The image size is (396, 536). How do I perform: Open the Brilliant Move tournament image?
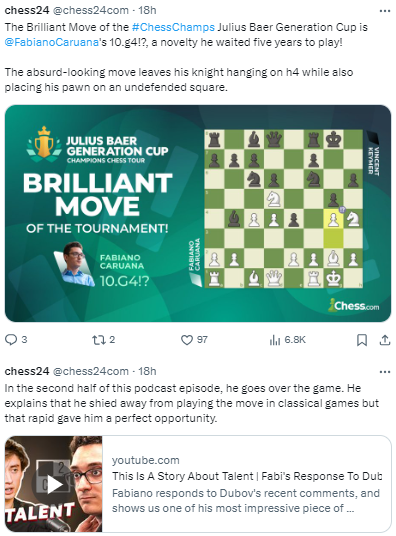coord(198,213)
